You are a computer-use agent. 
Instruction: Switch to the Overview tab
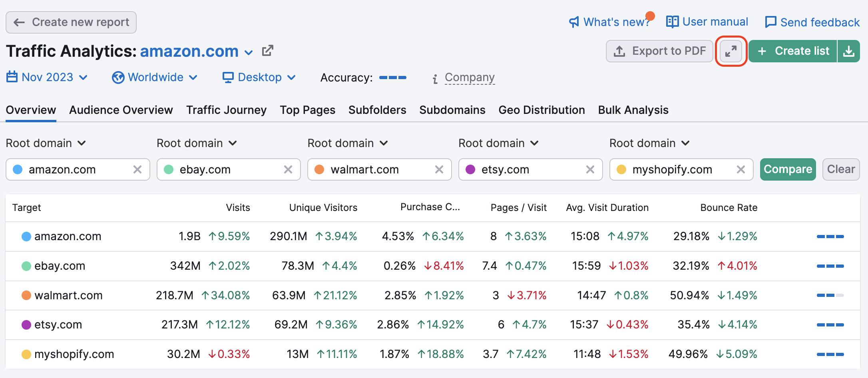pos(31,110)
